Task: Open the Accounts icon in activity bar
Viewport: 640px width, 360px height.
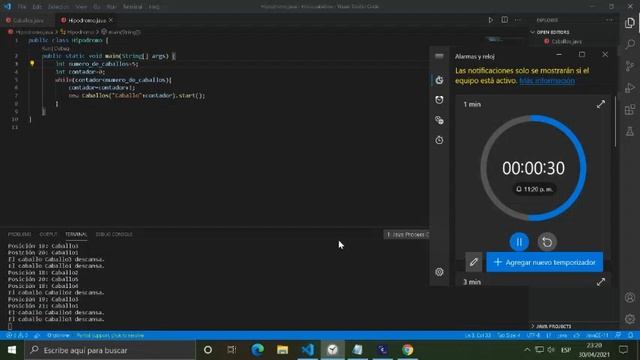Action: point(630,298)
